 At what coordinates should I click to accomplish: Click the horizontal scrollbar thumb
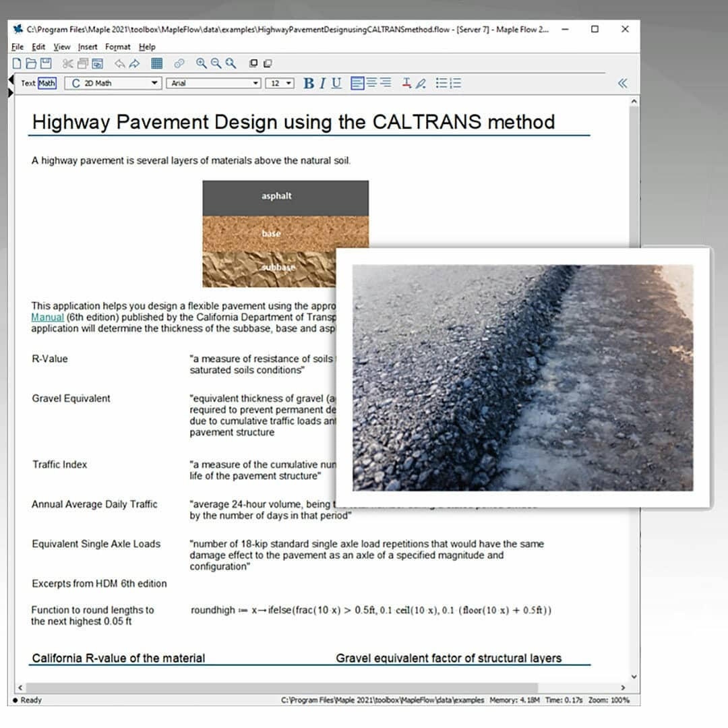coord(282,687)
